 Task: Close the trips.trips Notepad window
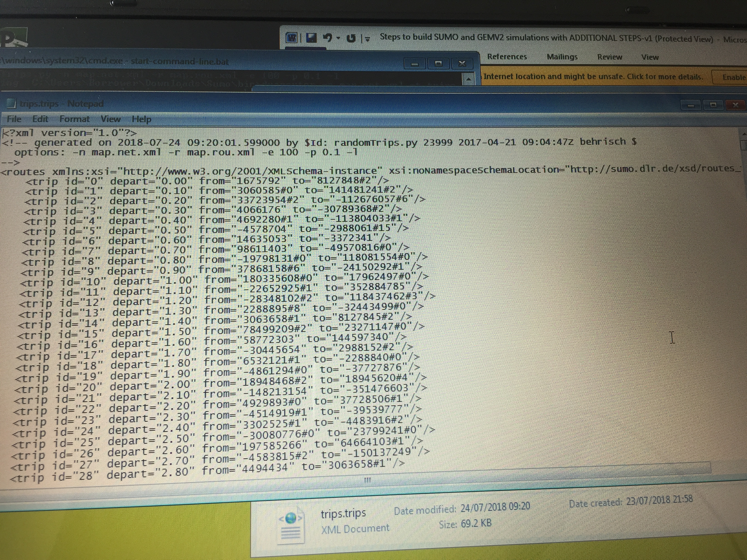pyautogui.click(x=736, y=105)
